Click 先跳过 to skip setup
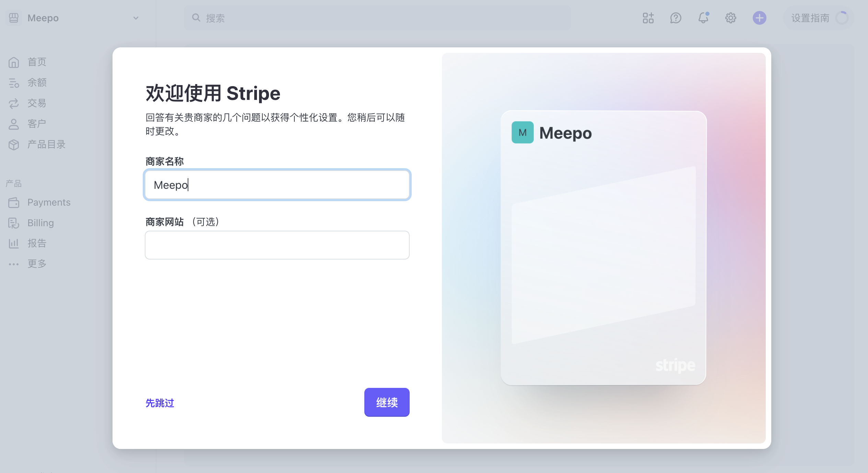 click(160, 403)
